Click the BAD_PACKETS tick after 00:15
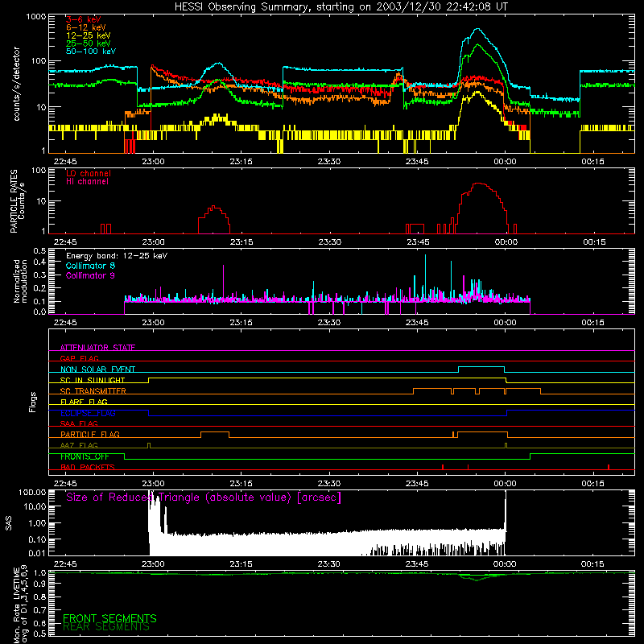The width and height of the screenshot is (644, 644). click(609, 467)
